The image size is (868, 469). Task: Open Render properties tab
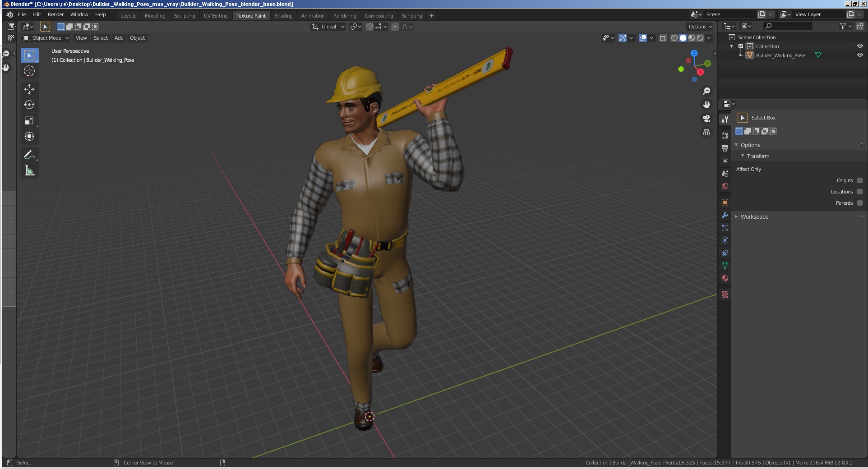725,135
